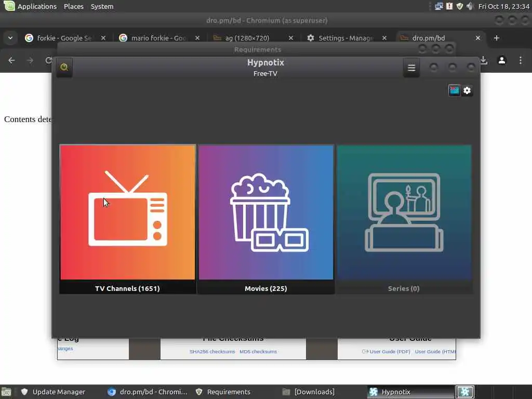Image resolution: width=532 pixels, height=399 pixels.
Task: Open the System menu
Action: tap(102, 6)
